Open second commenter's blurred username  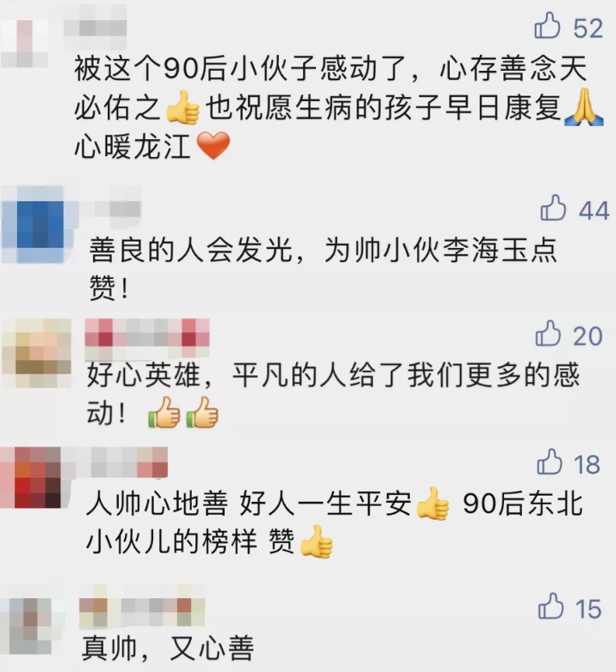tap(110, 209)
